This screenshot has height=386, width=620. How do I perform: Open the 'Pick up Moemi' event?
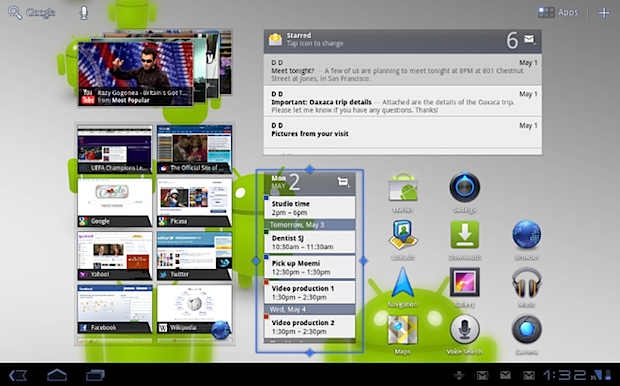coord(310,267)
